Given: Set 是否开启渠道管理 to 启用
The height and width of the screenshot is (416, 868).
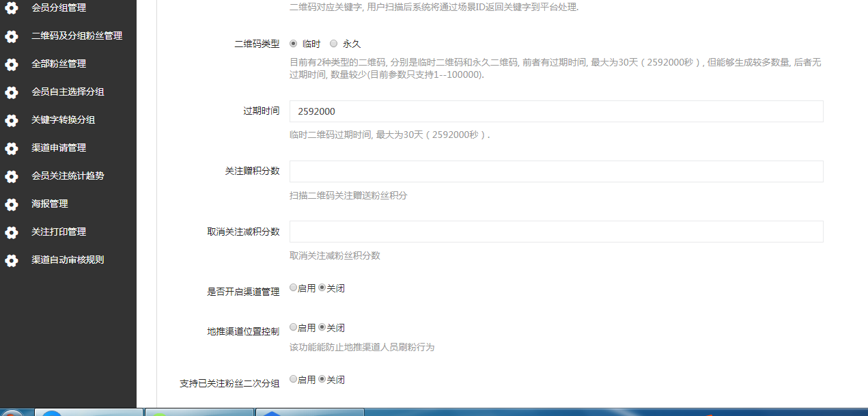Looking at the screenshot, I should [x=294, y=288].
